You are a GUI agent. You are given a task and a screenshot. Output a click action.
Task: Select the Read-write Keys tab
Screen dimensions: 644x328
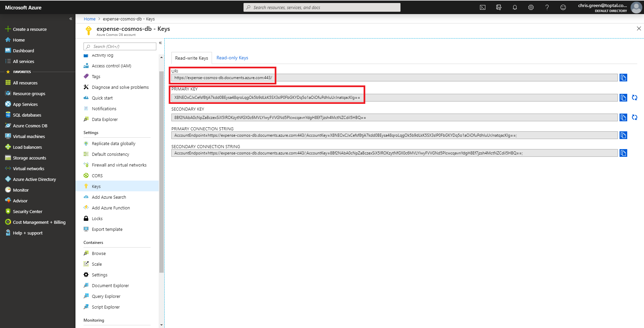(x=192, y=58)
